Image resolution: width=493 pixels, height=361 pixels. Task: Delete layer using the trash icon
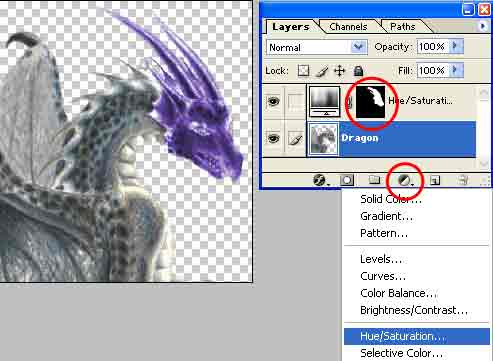tap(463, 180)
